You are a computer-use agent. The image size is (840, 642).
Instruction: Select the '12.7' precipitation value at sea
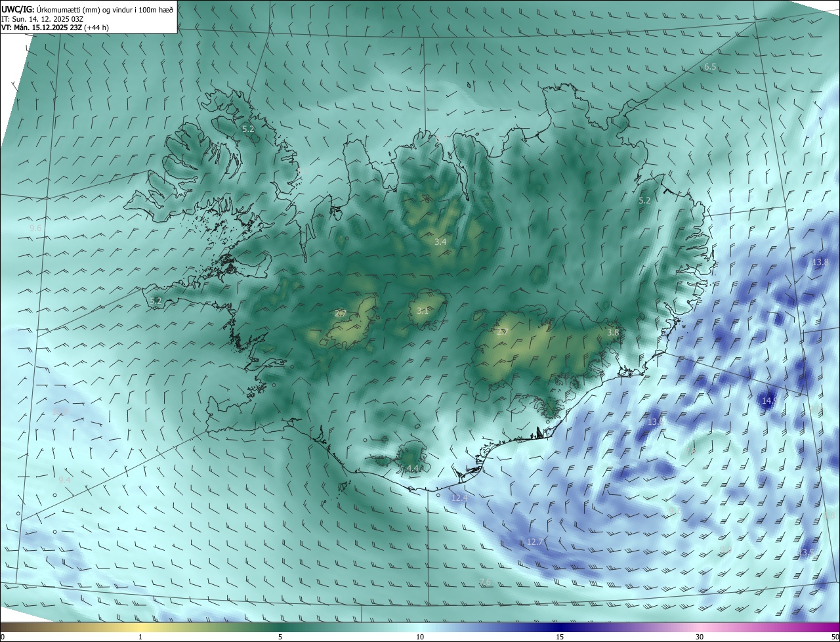[x=535, y=542]
